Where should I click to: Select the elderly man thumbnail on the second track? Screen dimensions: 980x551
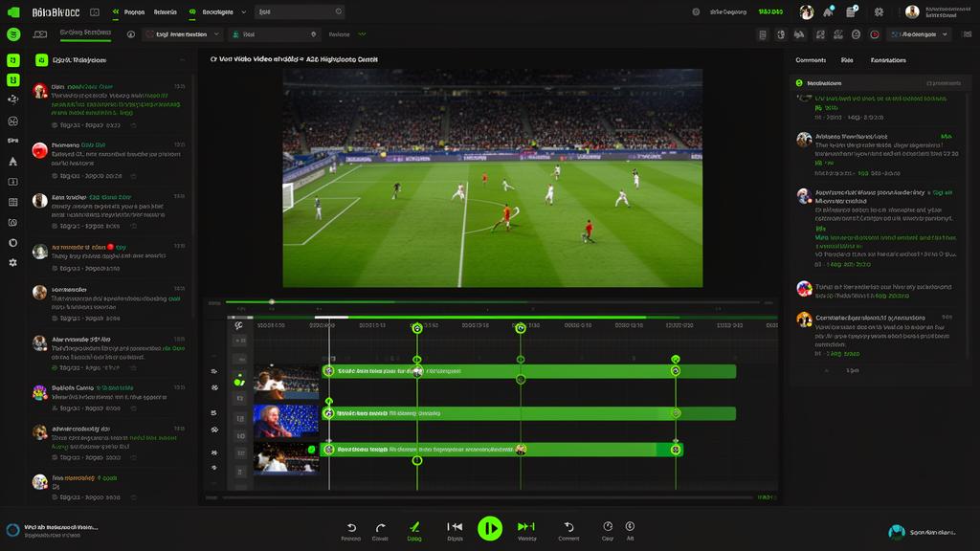coord(285,421)
